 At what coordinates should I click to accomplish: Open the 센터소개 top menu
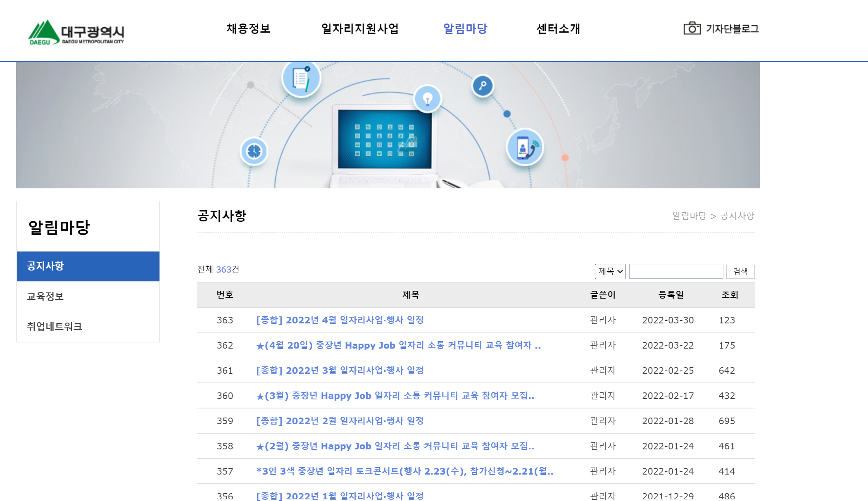click(x=558, y=28)
